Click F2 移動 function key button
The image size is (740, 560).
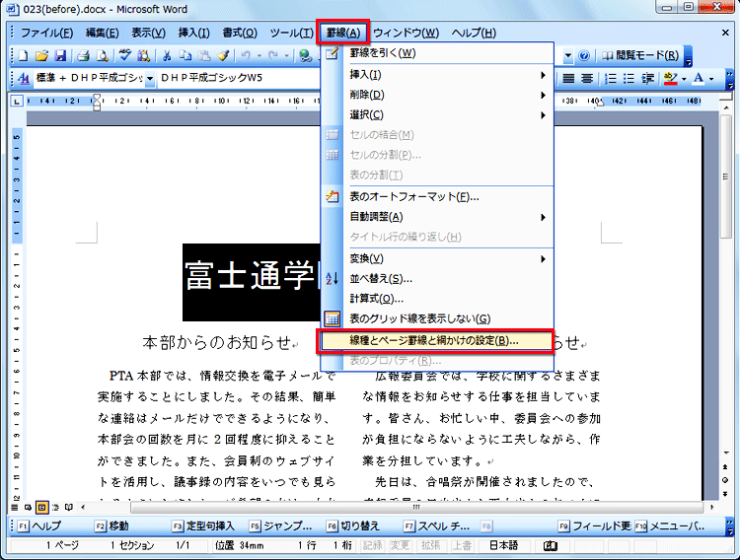click(x=111, y=526)
